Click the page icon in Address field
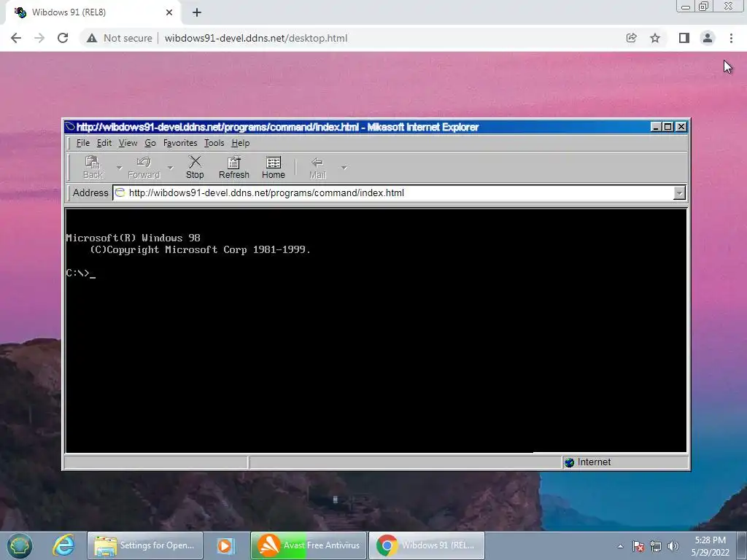Screen dimensions: 747x560 coord(120,192)
